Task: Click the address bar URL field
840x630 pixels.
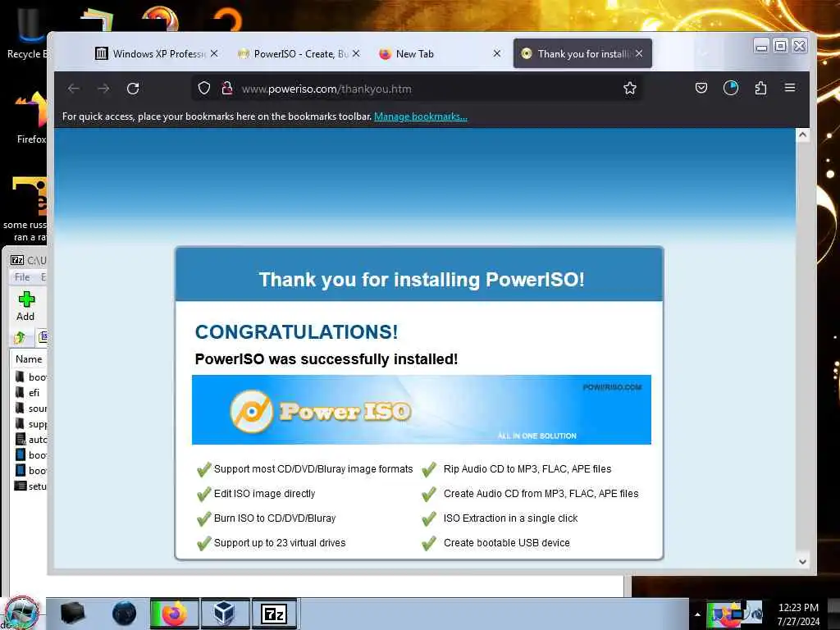Action: click(418, 89)
